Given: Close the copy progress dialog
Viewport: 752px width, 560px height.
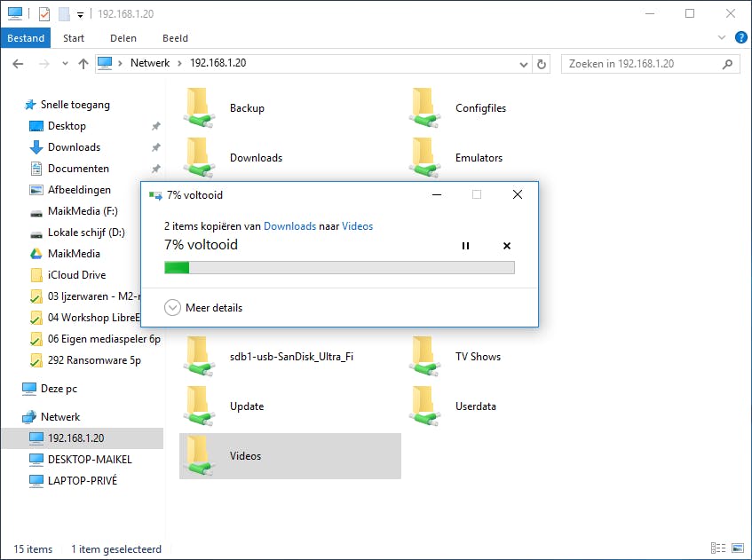Looking at the screenshot, I should [518, 194].
